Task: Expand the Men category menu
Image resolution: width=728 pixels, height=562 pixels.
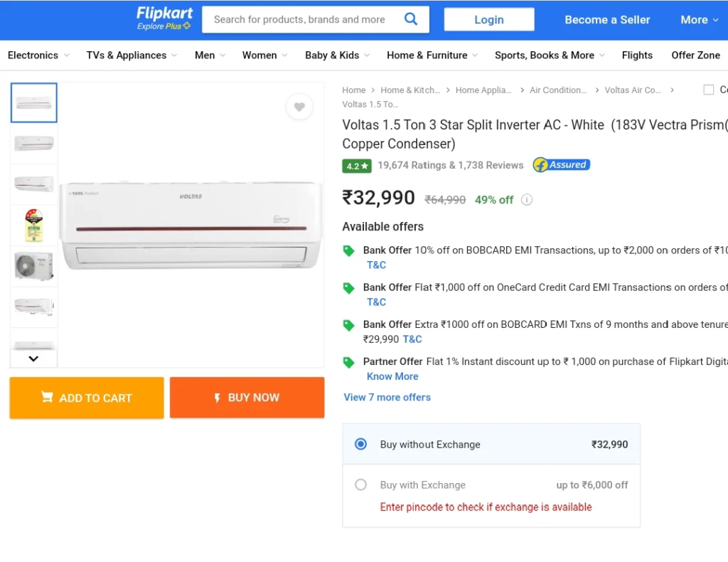Action: coord(210,55)
